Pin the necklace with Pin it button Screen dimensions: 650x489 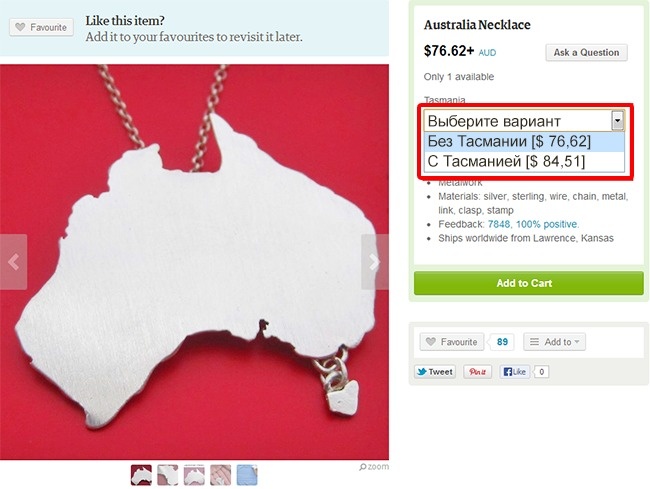point(478,372)
